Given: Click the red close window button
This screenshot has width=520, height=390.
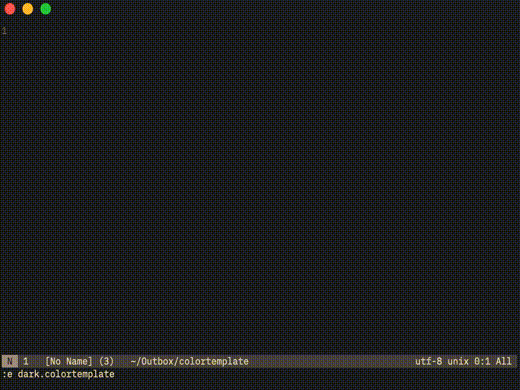Looking at the screenshot, I should [10, 9].
